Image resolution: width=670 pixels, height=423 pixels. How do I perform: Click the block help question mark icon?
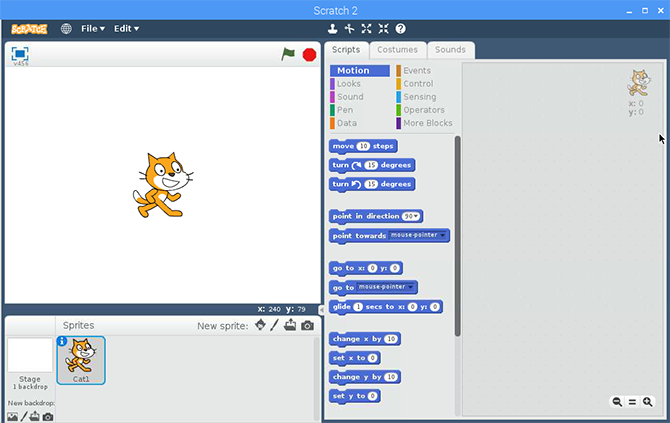click(400, 28)
